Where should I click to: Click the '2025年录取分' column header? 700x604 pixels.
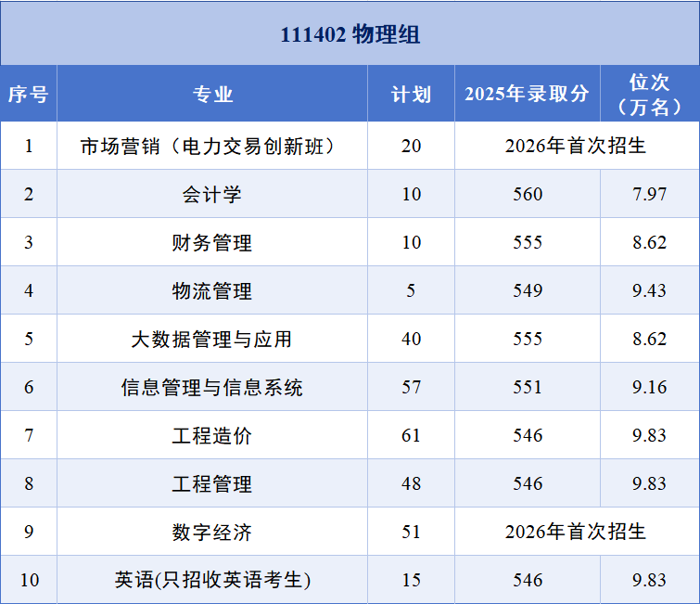528,94
